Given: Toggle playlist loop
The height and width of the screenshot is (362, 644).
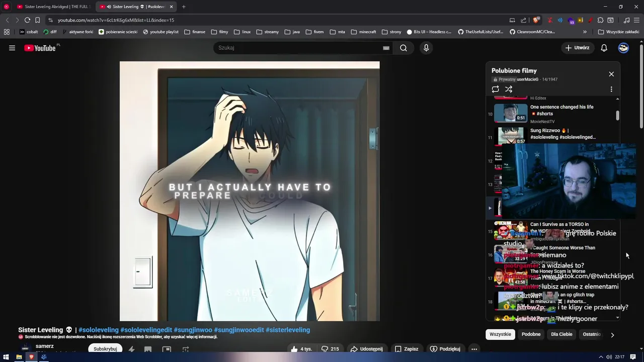Looking at the screenshot, I should click(x=496, y=89).
